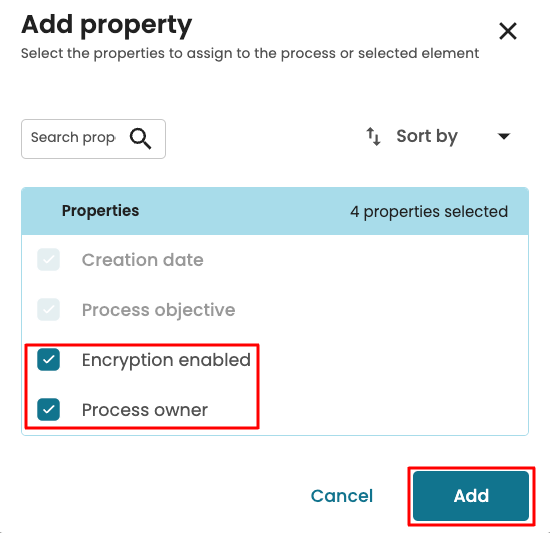Screen dimensions: 550x533
Task: Click the Sort by label
Action: pyautogui.click(x=427, y=136)
